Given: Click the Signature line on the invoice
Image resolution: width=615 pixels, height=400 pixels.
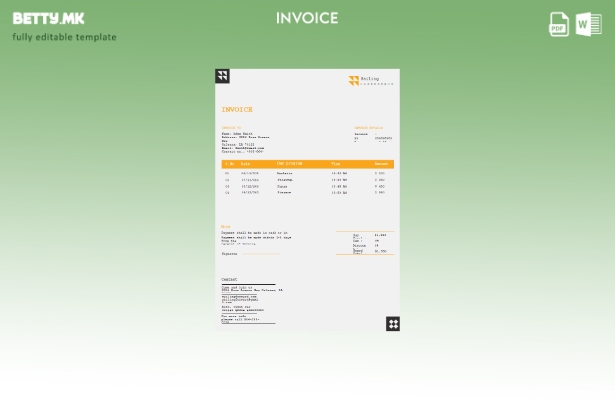Looking at the screenshot, I should [x=250, y=254].
